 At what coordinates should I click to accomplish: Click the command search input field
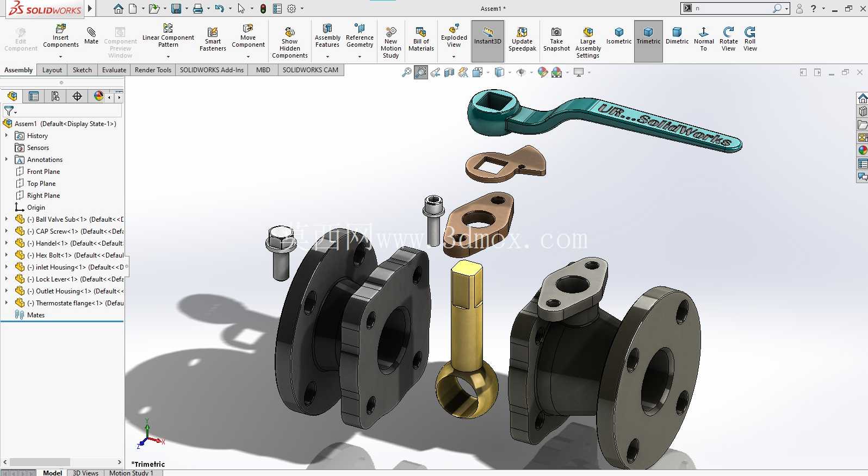coord(733,8)
